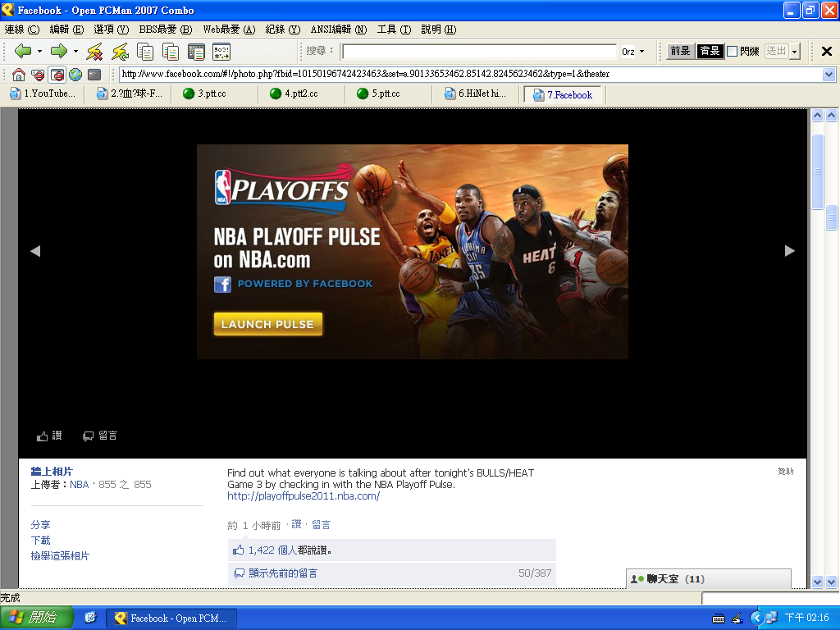Screen dimensions: 840x630
Task: Switch to the 5.ptt.cc tab
Action: pos(387,94)
